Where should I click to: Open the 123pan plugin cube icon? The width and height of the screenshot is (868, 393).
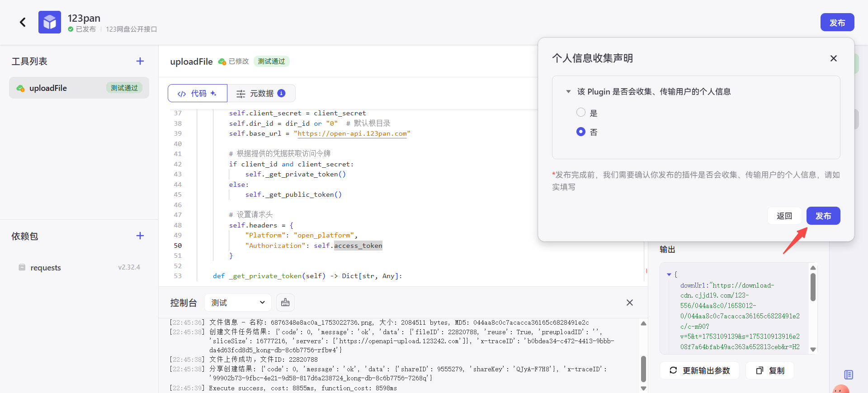(x=50, y=22)
